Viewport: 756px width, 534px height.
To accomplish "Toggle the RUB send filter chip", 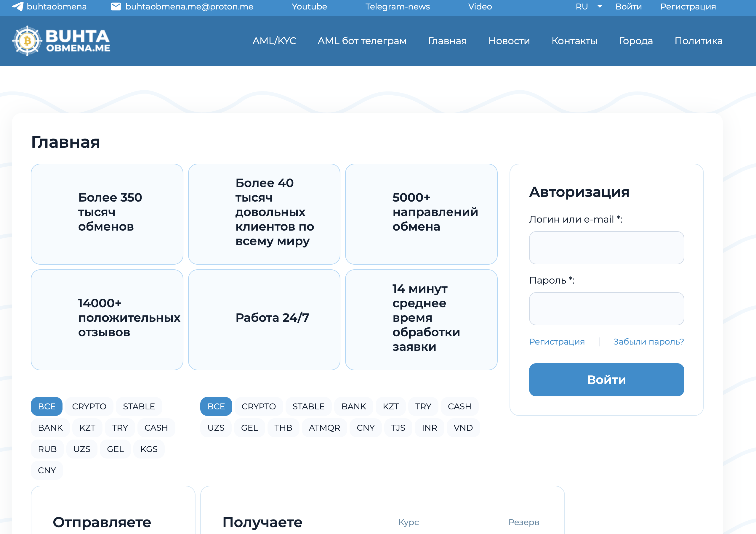I will [x=47, y=449].
